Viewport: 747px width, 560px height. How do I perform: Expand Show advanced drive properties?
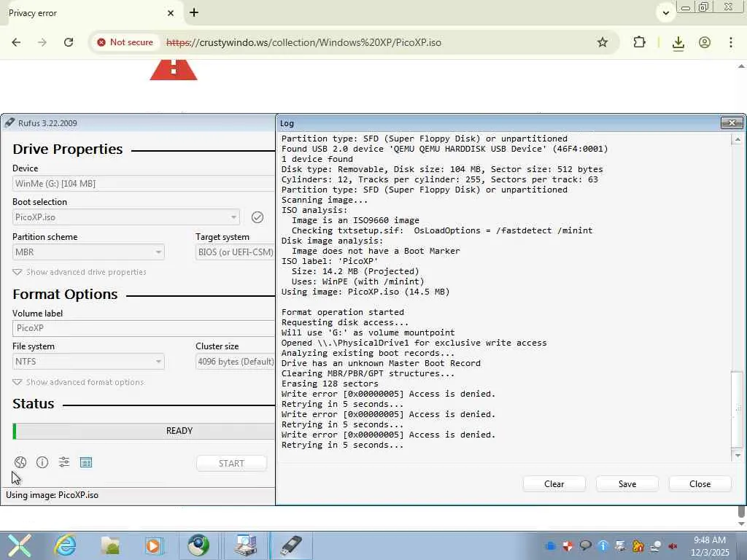(79, 272)
